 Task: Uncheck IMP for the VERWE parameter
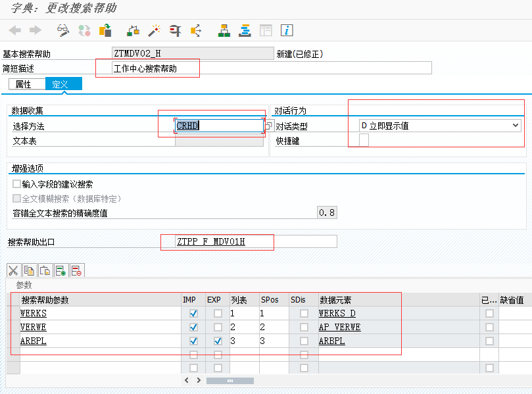(x=193, y=327)
